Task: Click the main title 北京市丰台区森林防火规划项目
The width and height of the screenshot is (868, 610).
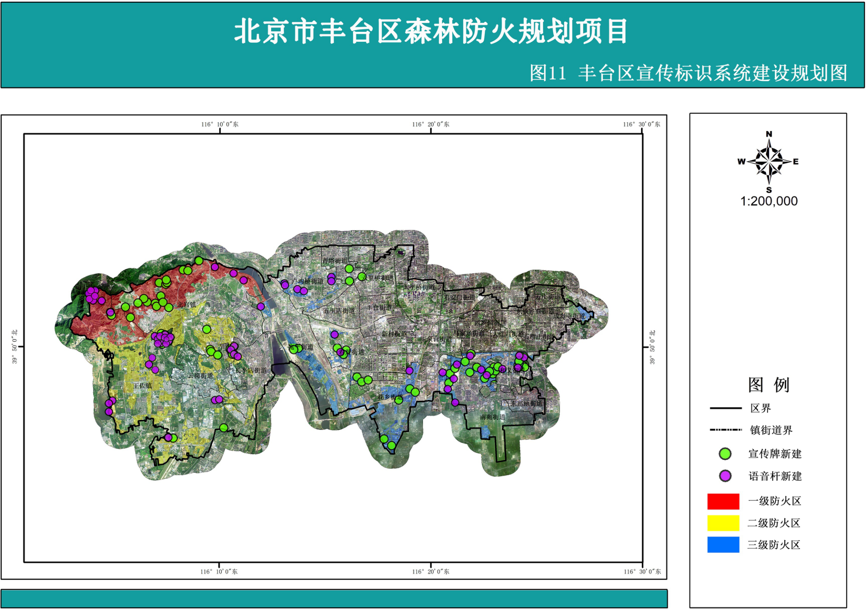Action: tap(431, 31)
